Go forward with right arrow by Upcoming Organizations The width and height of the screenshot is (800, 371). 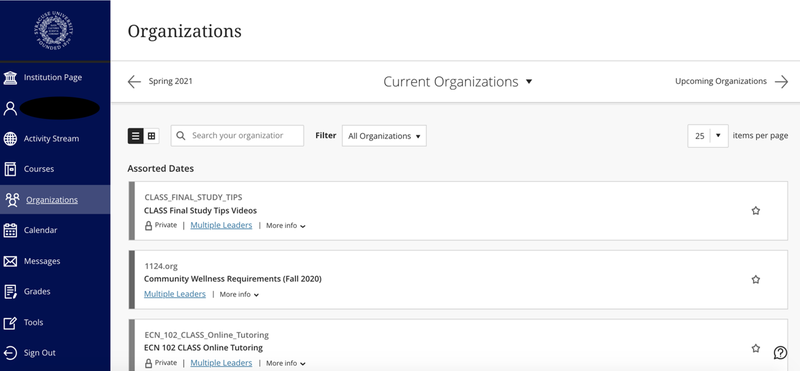pos(781,82)
